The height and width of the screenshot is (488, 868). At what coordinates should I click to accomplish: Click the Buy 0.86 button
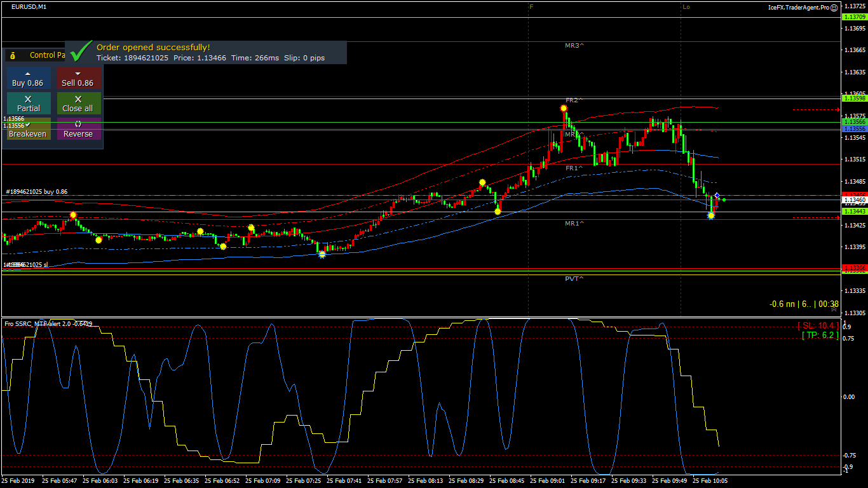click(x=28, y=78)
